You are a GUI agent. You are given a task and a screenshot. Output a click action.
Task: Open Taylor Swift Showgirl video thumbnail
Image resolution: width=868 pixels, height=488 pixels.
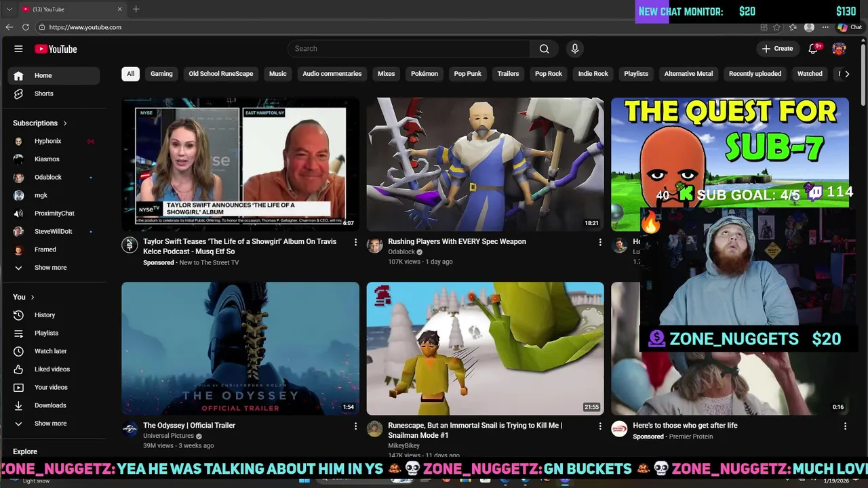pyautogui.click(x=240, y=164)
